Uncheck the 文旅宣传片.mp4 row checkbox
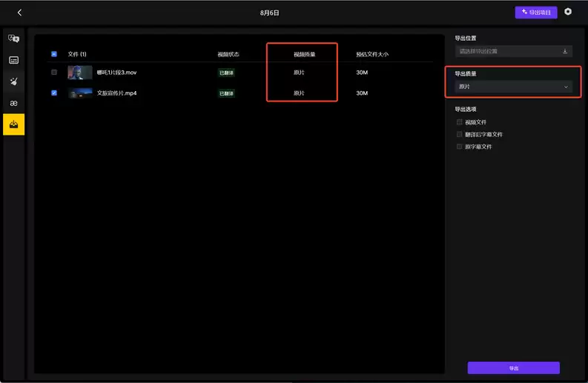The height and width of the screenshot is (383, 588). click(x=54, y=93)
